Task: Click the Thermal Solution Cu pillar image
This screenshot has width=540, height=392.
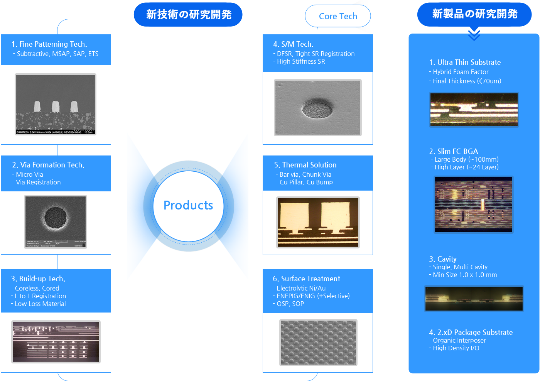Action: pos(317,222)
